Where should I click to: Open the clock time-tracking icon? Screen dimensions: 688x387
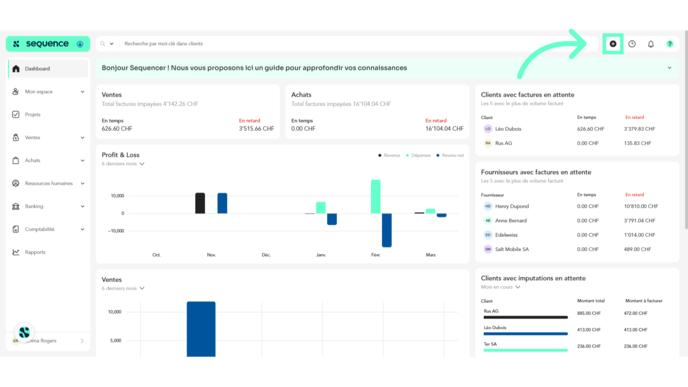632,44
